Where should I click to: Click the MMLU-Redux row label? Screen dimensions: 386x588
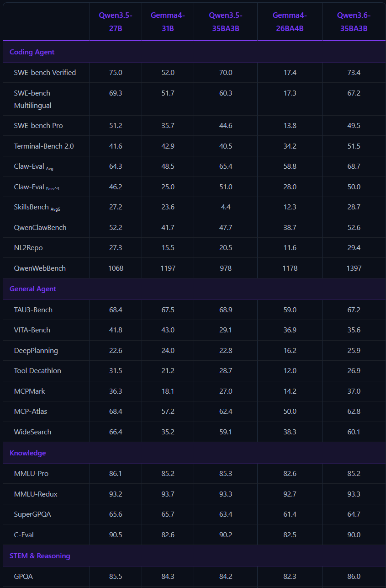click(36, 494)
